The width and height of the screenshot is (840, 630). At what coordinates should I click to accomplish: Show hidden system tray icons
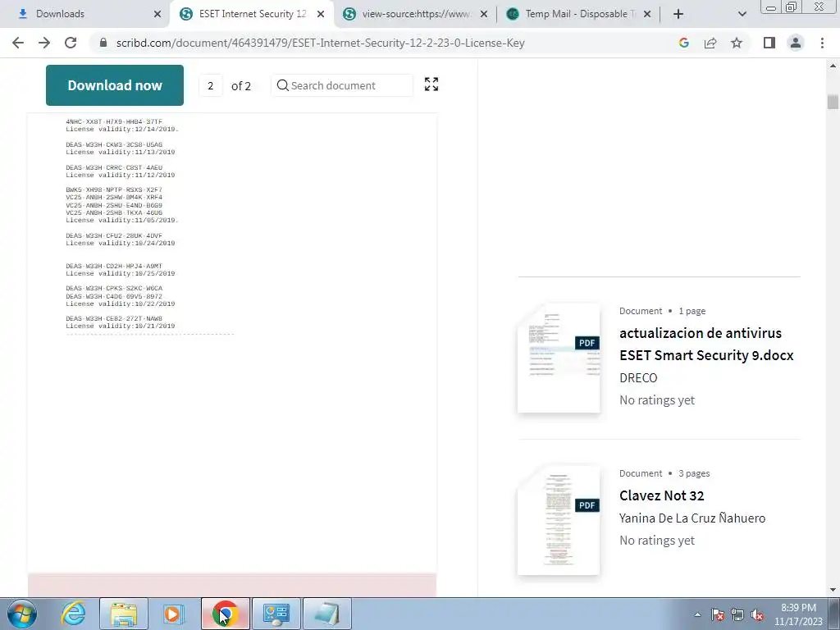click(697, 614)
